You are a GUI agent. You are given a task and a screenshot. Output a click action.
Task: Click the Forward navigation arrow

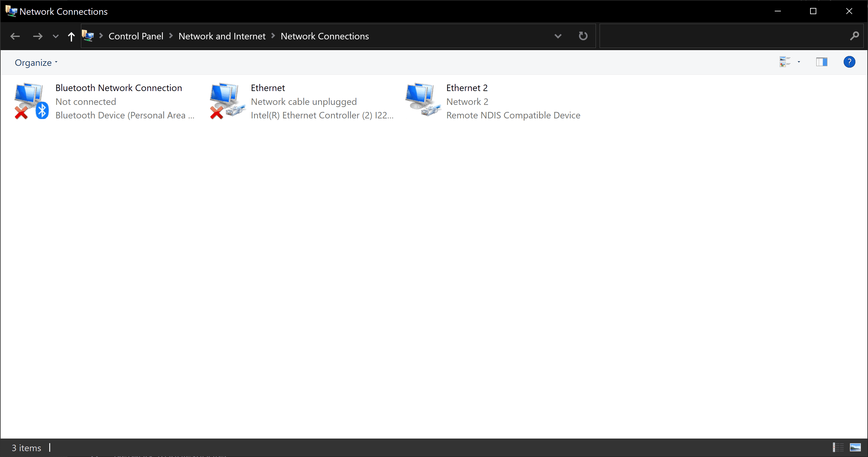tap(38, 36)
